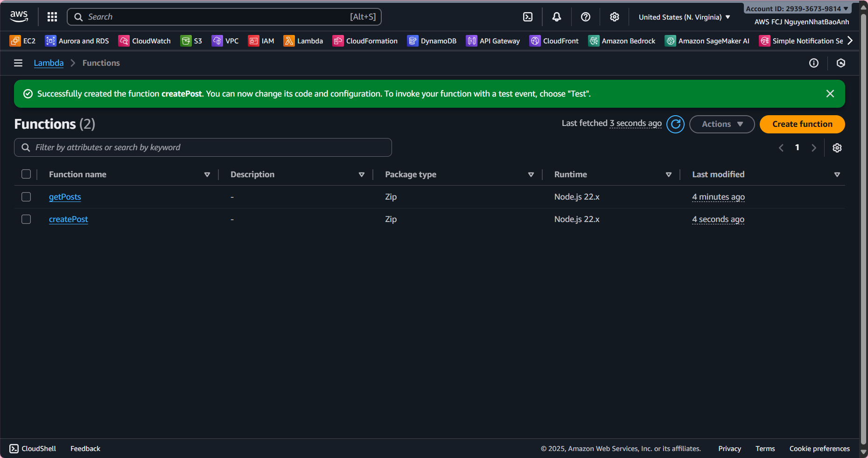The height and width of the screenshot is (458, 868).
Task: Open the region selector N. Virginia
Action: (684, 17)
